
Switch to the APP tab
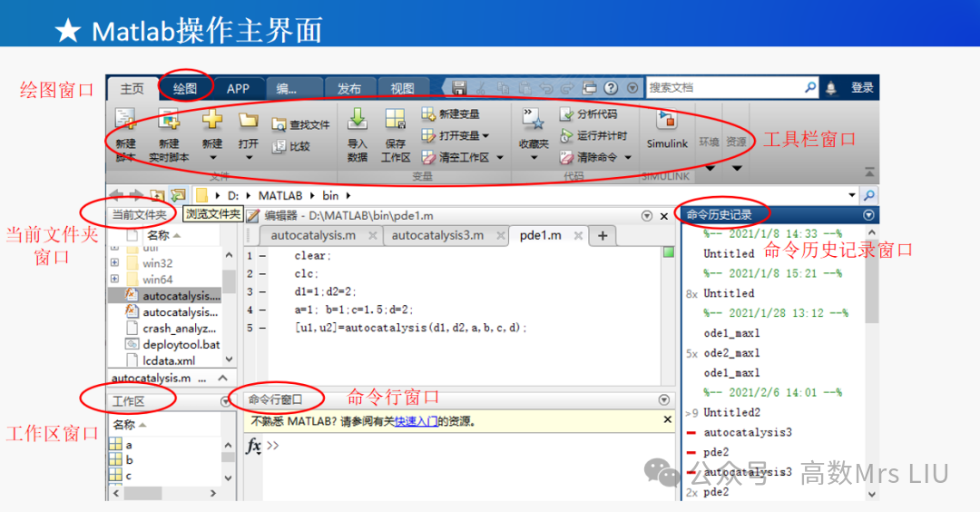238,89
